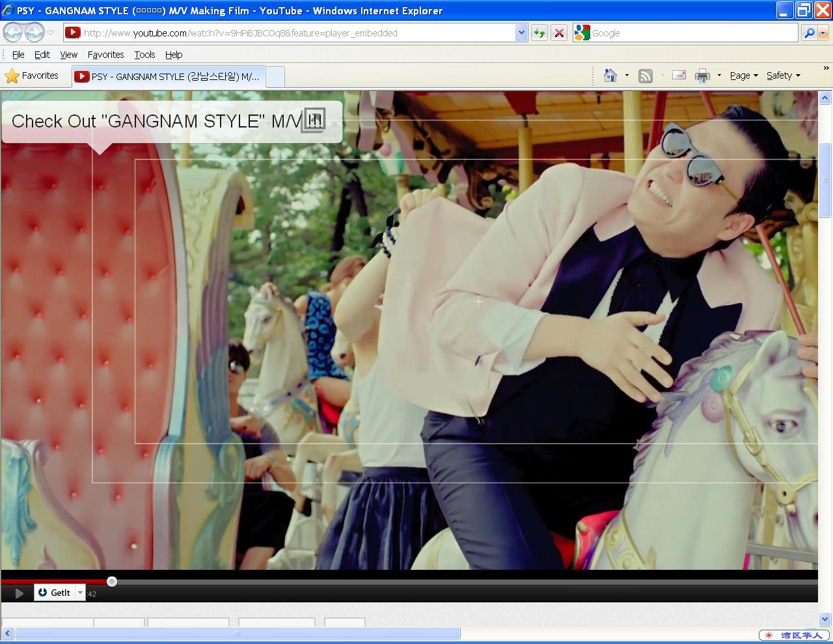Viewport: 833px width, 644px height.
Task: Click the vertical scrollbar down arrow
Action: pos(825,619)
